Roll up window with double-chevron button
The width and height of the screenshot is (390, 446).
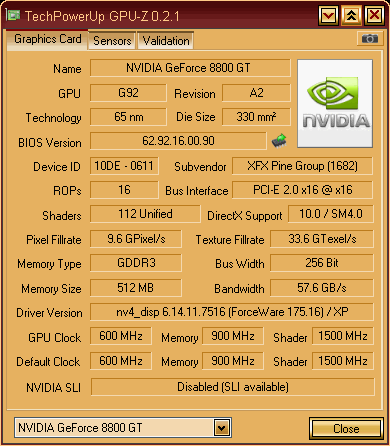coord(351,15)
